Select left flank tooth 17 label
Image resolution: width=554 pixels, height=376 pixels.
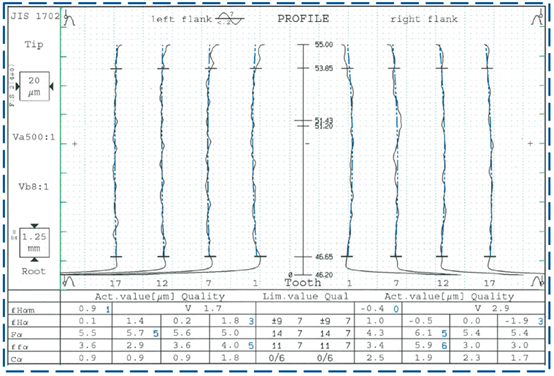pos(115,283)
